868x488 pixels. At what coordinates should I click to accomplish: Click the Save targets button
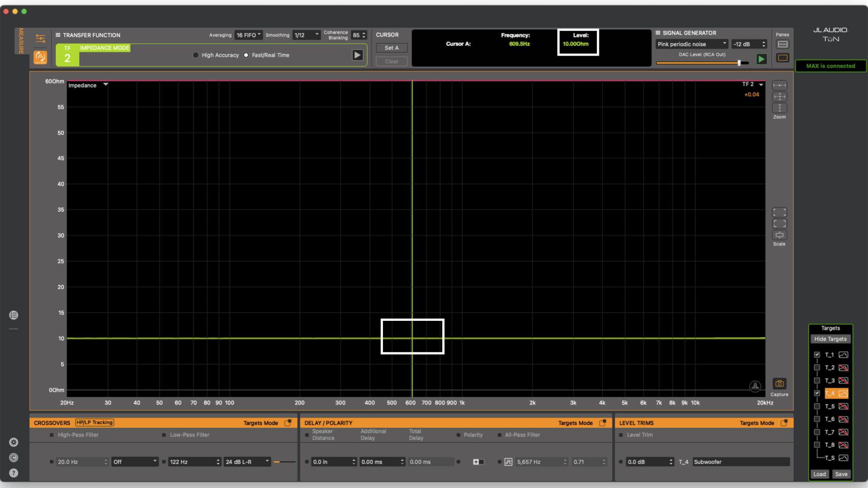841,474
